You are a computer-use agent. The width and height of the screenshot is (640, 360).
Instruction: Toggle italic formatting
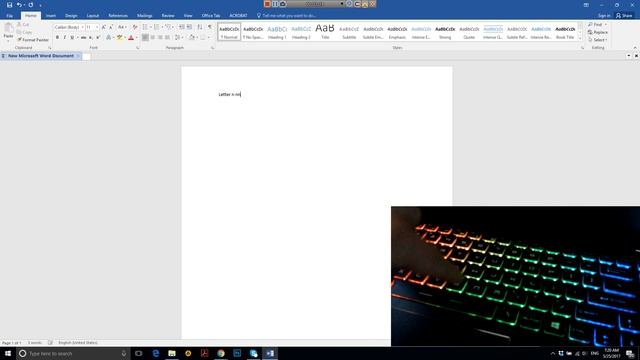64,37
